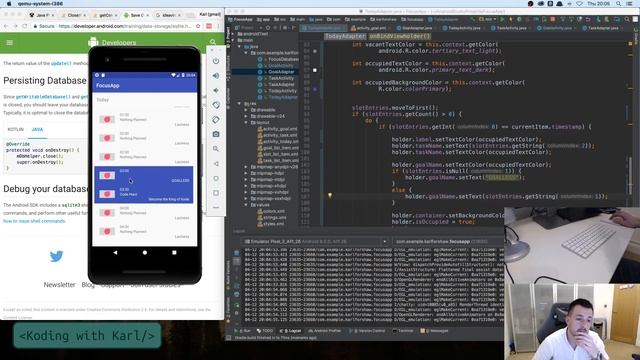Image resolution: width=640 pixels, height=360 pixels.
Task: Bookmark the page with the star icon
Action: pos(198,26)
